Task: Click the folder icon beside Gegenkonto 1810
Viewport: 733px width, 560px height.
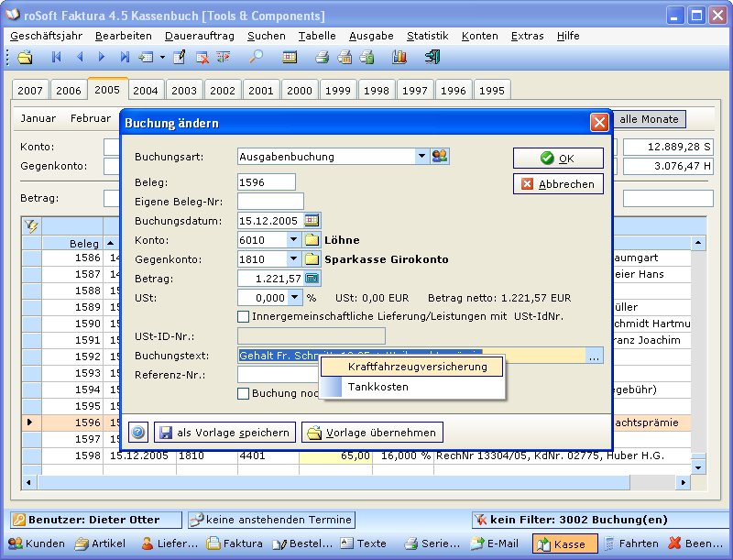Action: [312, 259]
